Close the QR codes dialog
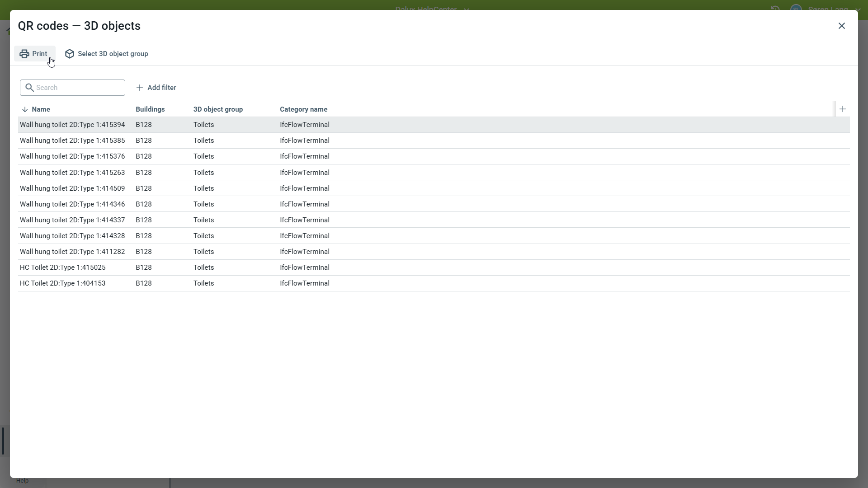Image resolution: width=868 pixels, height=488 pixels. (x=841, y=26)
